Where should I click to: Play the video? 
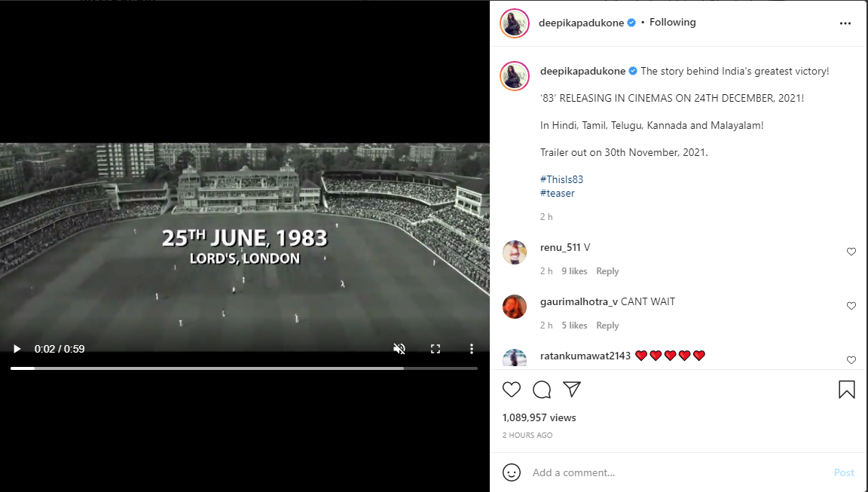17,349
